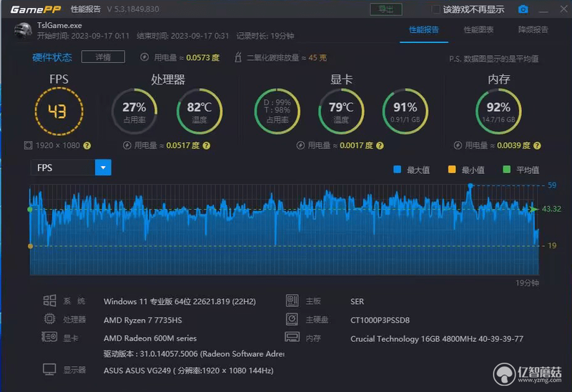Tick the 该游戏不再显示 checkbox
Image resolution: width=572 pixels, height=392 pixels.
[435, 9]
